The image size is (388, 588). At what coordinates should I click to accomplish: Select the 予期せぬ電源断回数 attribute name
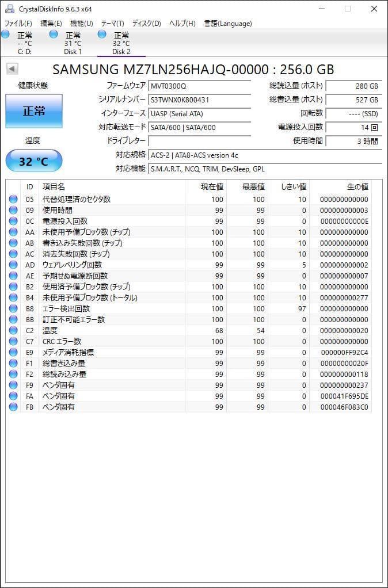click(75, 276)
